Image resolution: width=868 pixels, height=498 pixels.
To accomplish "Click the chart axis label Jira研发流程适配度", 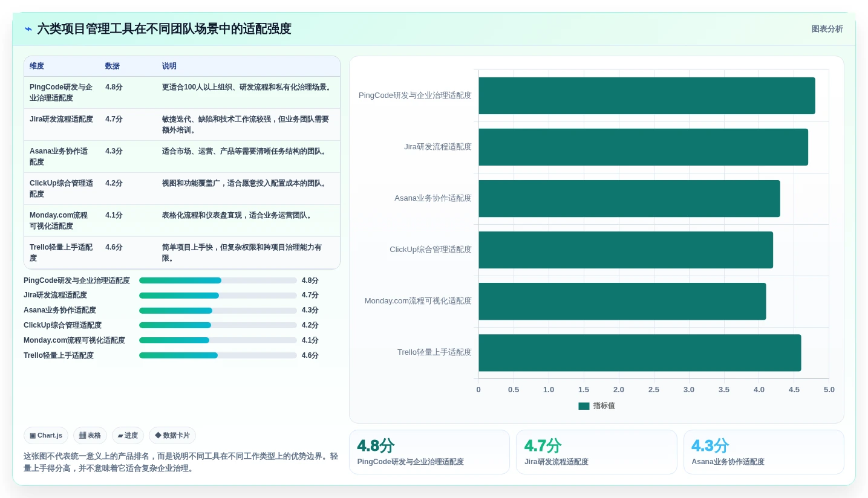I will 438,147.
